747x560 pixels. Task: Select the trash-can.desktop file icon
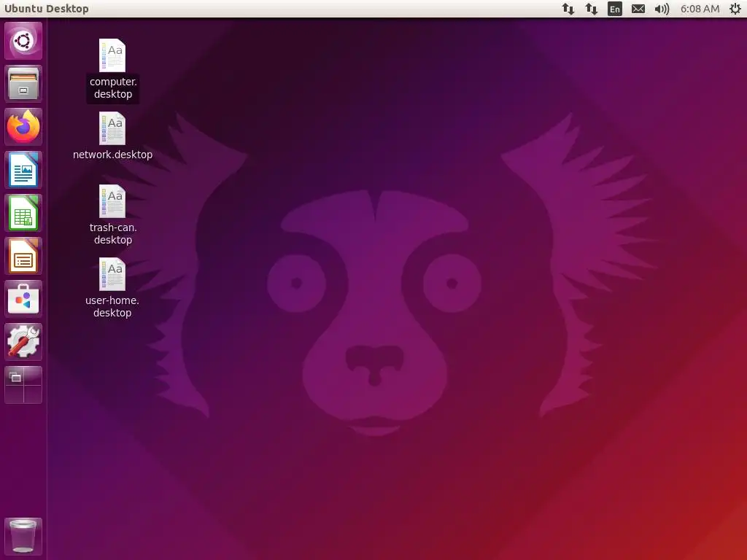point(112,201)
